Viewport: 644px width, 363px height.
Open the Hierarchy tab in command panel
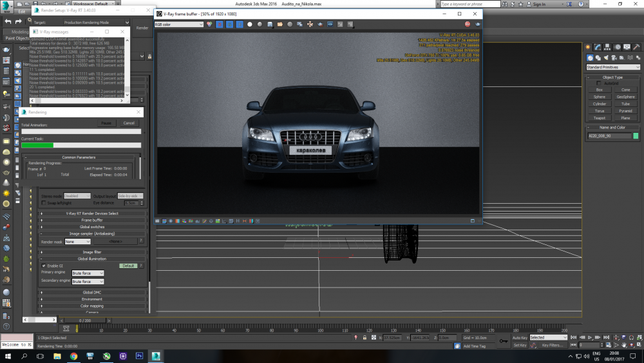point(607,47)
